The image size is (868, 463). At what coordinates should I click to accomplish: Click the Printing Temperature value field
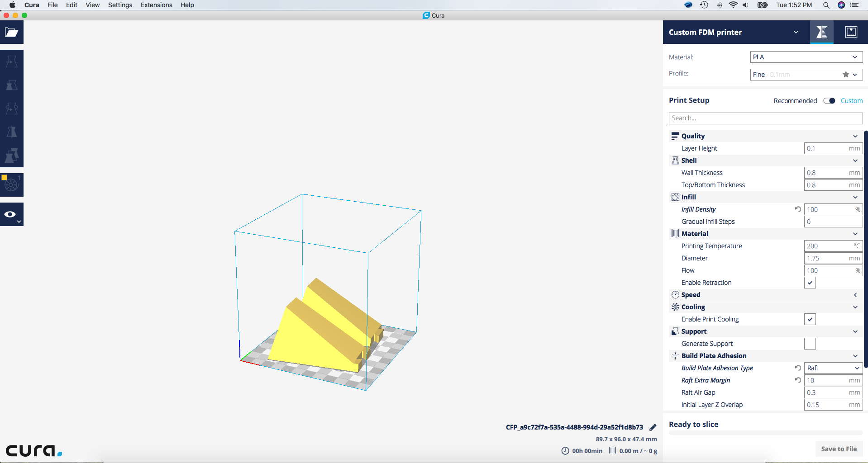tap(833, 246)
